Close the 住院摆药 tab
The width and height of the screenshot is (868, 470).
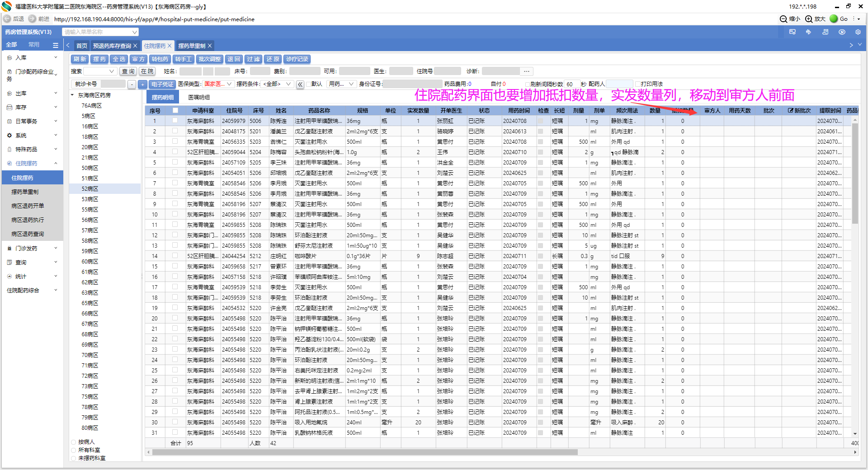[170, 46]
